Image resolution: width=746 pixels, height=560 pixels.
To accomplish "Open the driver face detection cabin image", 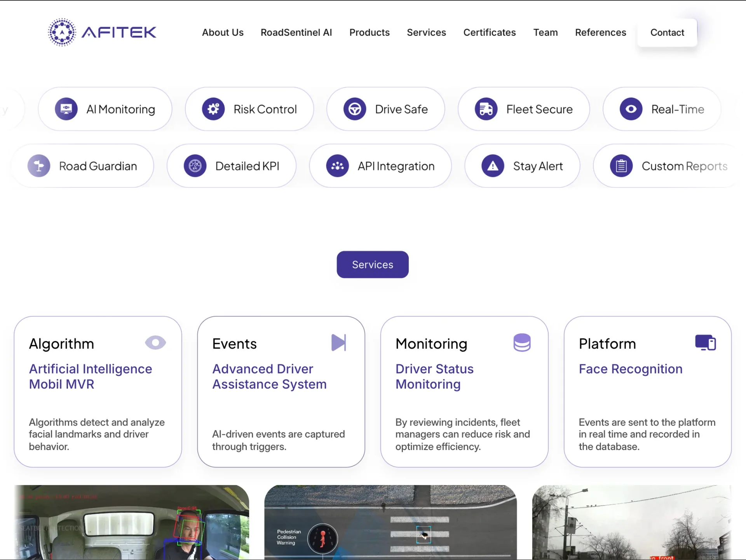I will pos(132,522).
